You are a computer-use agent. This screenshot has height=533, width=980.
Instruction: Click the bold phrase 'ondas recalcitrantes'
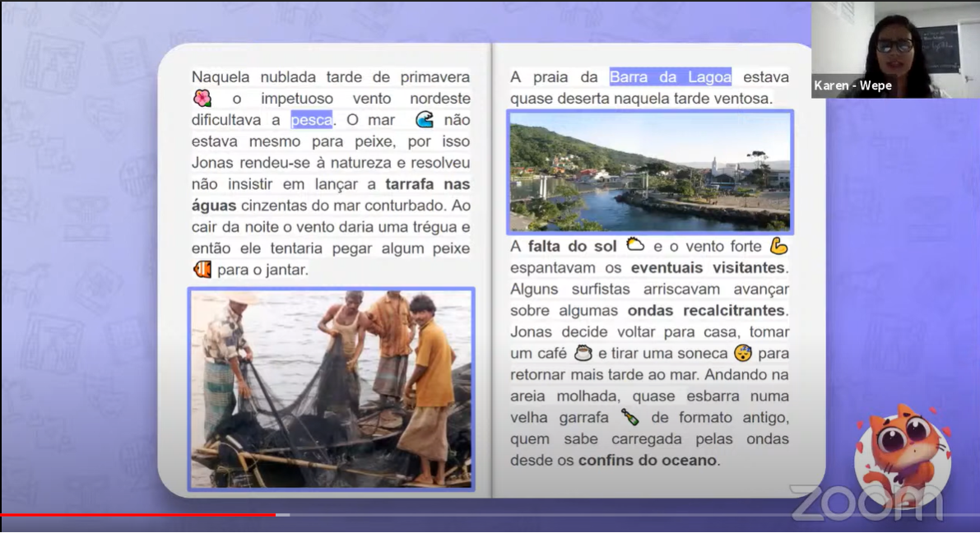coord(707,311)
